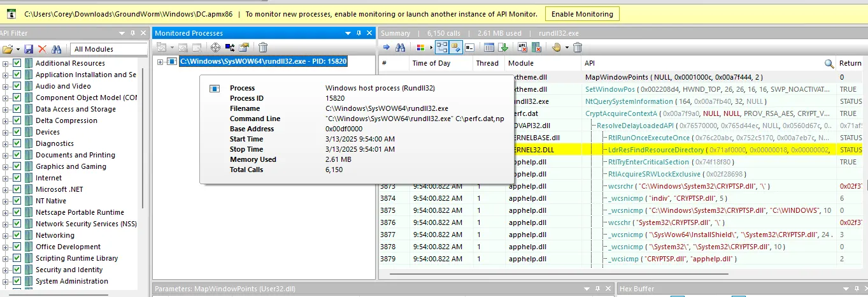
Task: Toggle the Additional Resources checkbox
Action: (x=17, y=63)
